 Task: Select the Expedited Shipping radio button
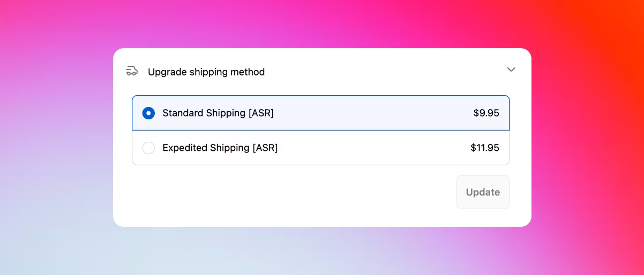click(x=148, y=148)
